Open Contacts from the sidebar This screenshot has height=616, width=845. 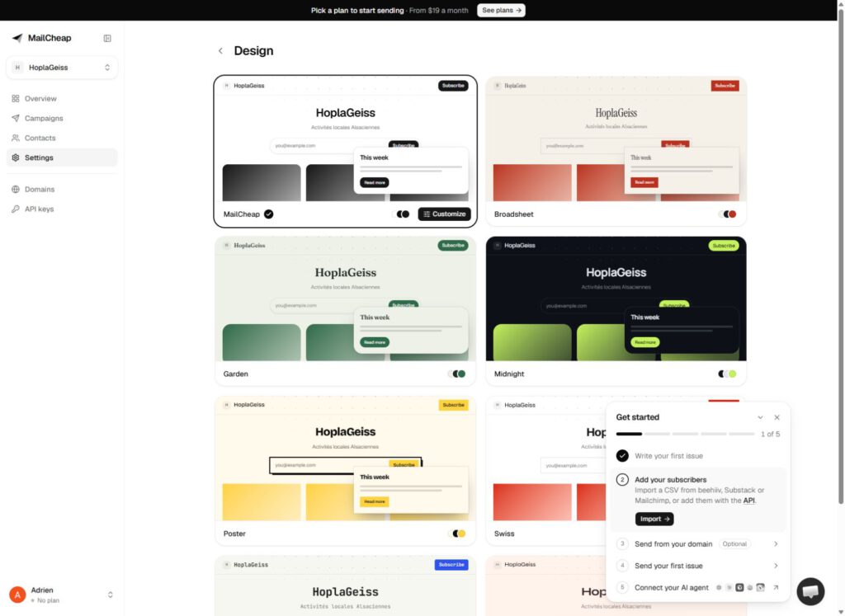[x=61, y=138]
